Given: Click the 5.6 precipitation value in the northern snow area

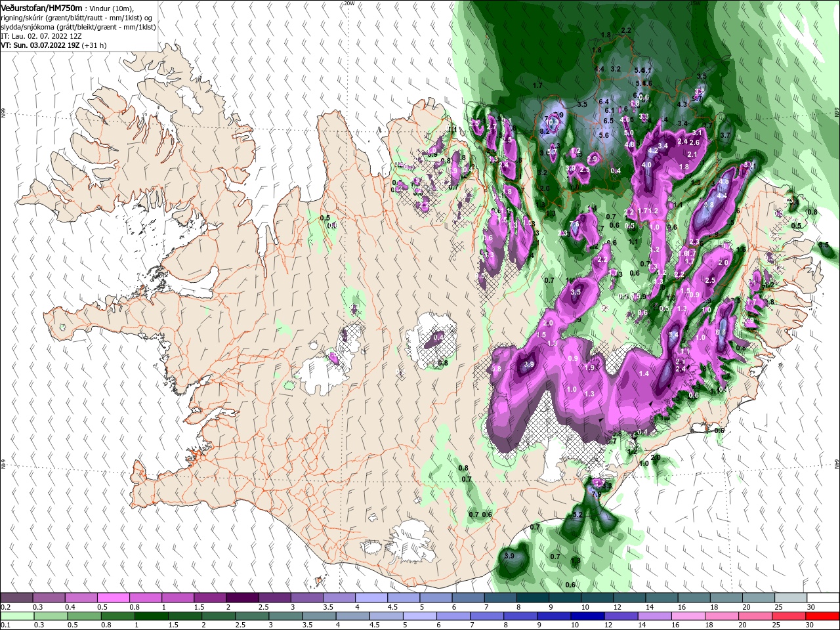Looking at the screenshot, I should click(x=604, y=135).
